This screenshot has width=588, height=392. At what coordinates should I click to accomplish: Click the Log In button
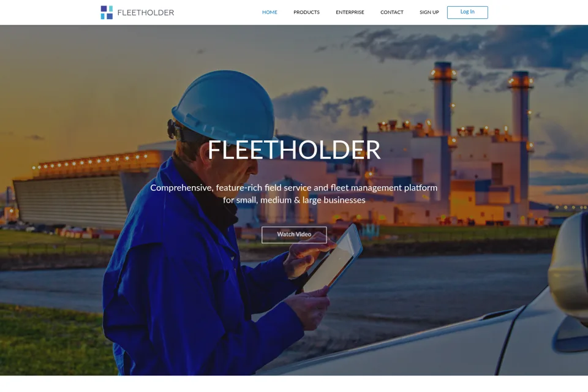467,12
